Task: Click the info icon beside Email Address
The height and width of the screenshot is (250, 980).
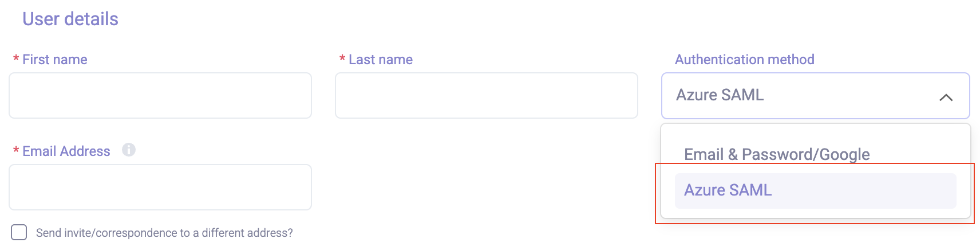Action: pos(129,150)
